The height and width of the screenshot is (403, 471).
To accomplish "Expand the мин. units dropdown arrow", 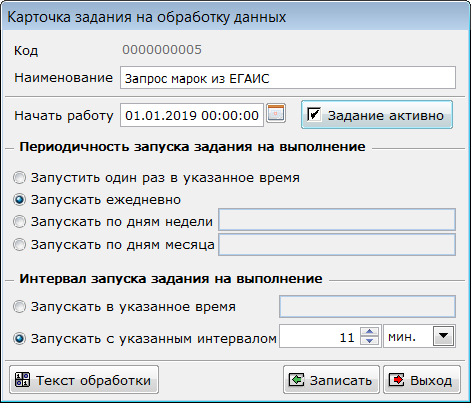I will [x=443, y=336].
